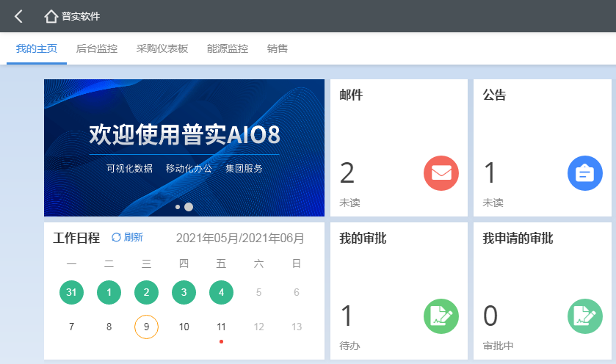The image size is (616, 364).
Task: Open the blue announcement clipboard icon
Action: point(585,173)
